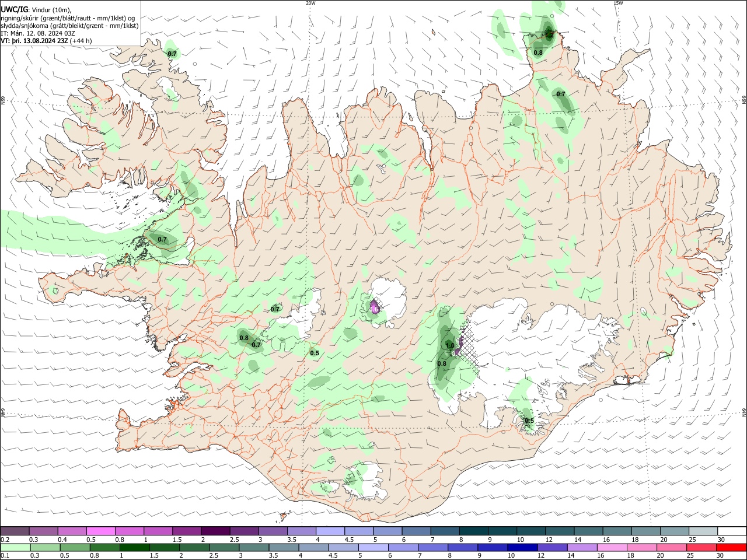The image size is (747, 560).
Task: Select the light gray 25–30 snow legend swatch
Action: click(x=703, y=531)
